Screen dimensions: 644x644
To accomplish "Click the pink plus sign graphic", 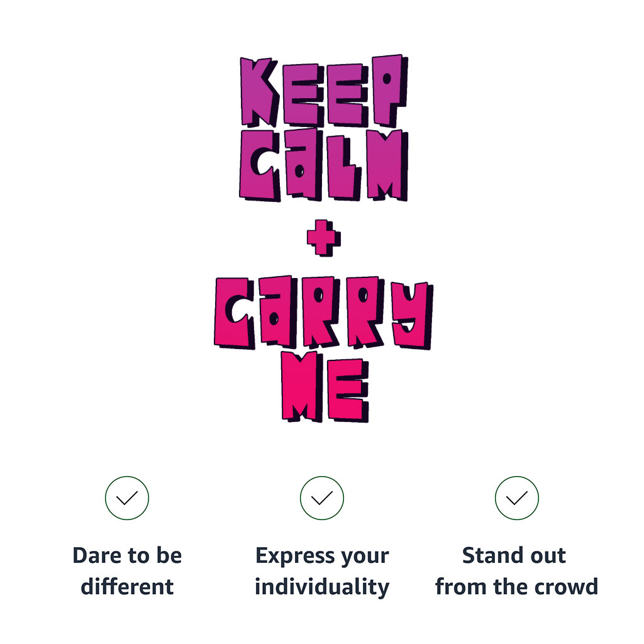I will pos(323,237).
